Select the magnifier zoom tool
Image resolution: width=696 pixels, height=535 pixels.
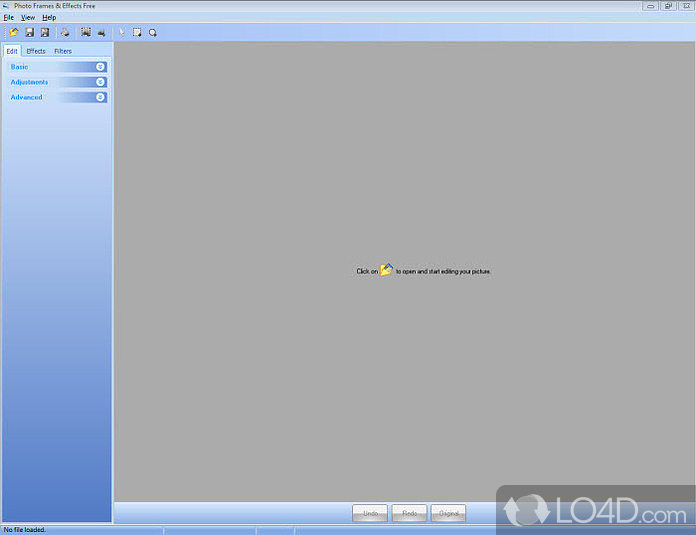coord(153,32)
